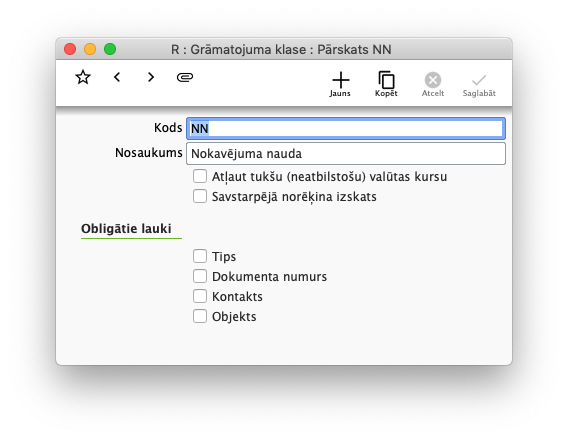Go to the next record arrow
Viewport: 568px width, 439px height.
pos(151,77)
